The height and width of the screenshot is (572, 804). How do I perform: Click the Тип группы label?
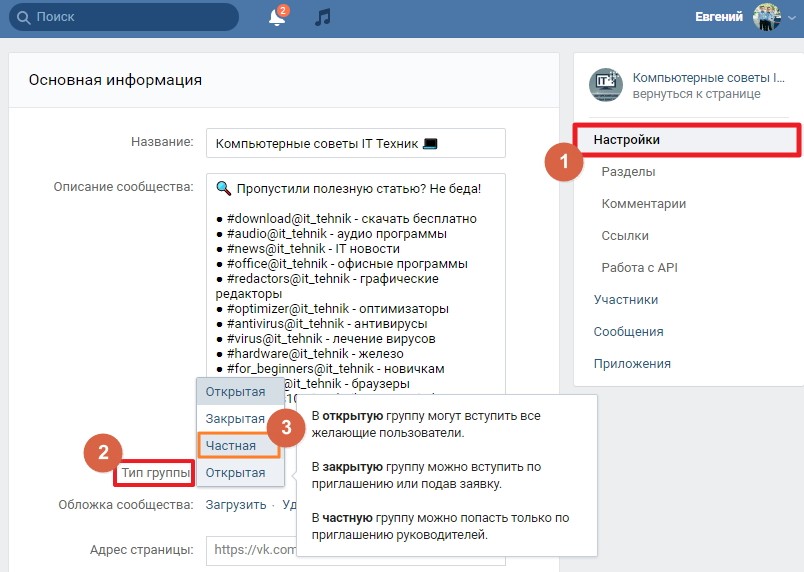pyautogui.click(x=154, y=473)
